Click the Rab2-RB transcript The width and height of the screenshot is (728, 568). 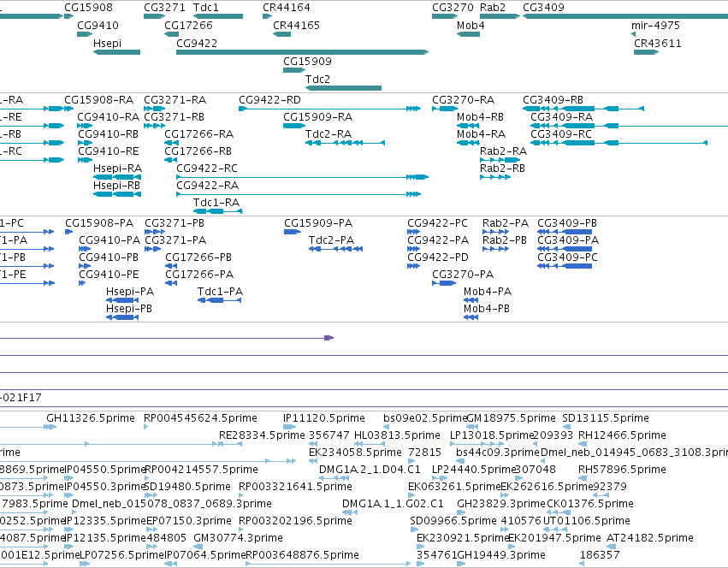495,177
